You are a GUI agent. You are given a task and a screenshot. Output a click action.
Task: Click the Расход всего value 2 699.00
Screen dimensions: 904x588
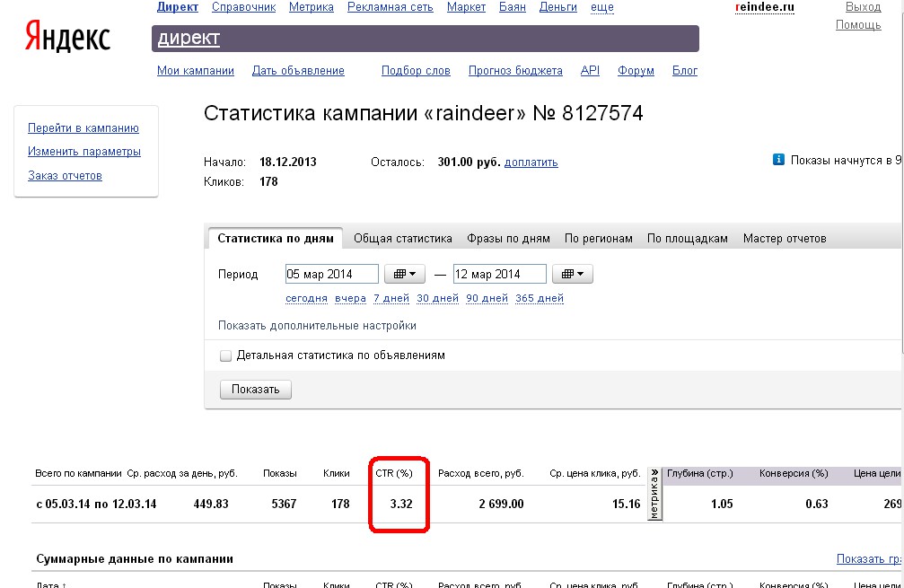(501, 504)
